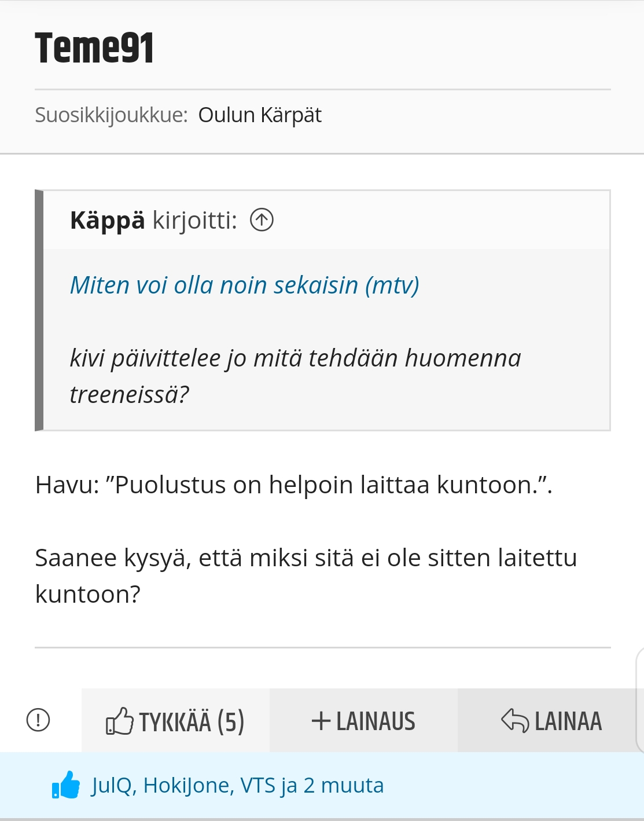Open Teme91 user profile

pos(94,48)
